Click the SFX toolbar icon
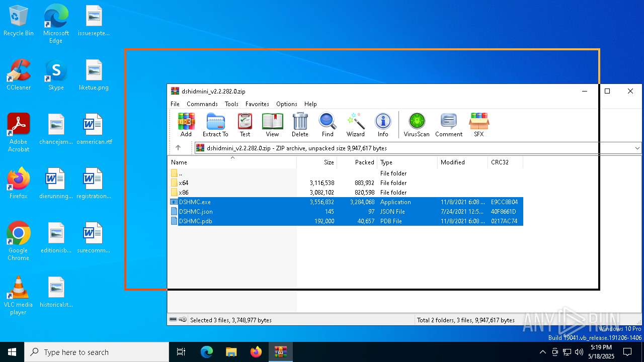The image size is (644, 362). point(478,125)
